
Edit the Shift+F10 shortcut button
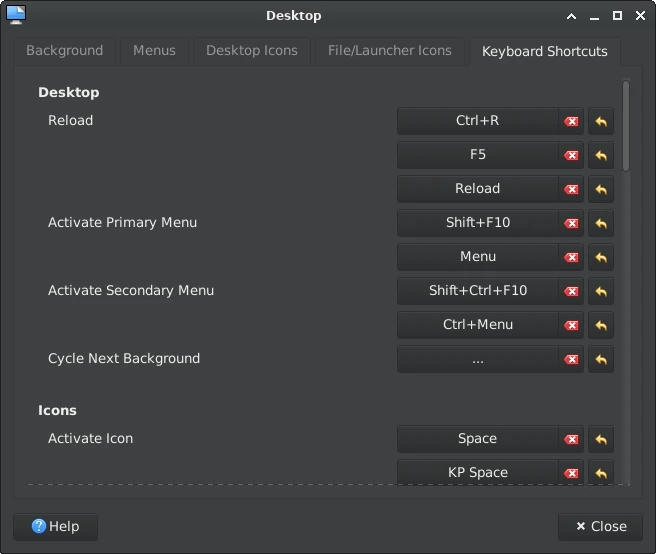(x=478, y=223)
